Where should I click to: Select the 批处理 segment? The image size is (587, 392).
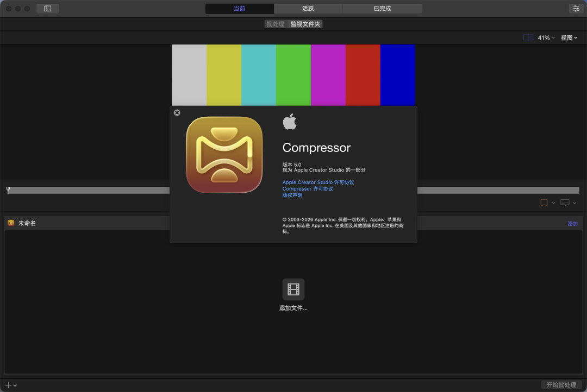click(275, 24)
